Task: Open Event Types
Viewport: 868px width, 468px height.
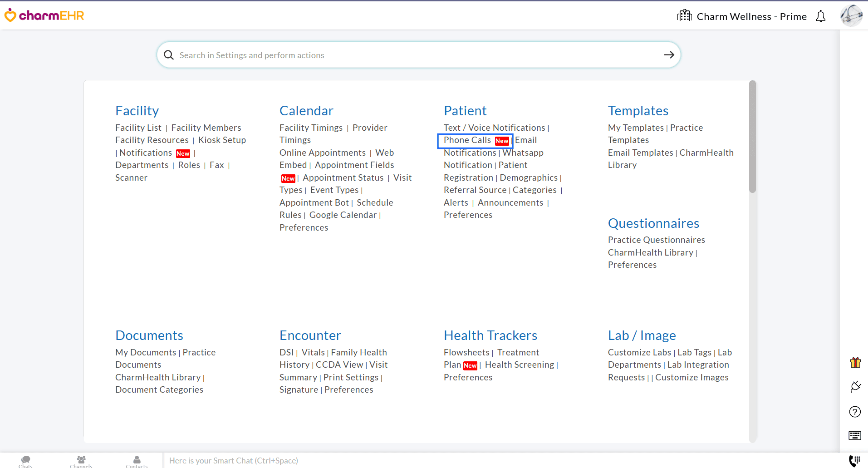Action: pos(334,190)
